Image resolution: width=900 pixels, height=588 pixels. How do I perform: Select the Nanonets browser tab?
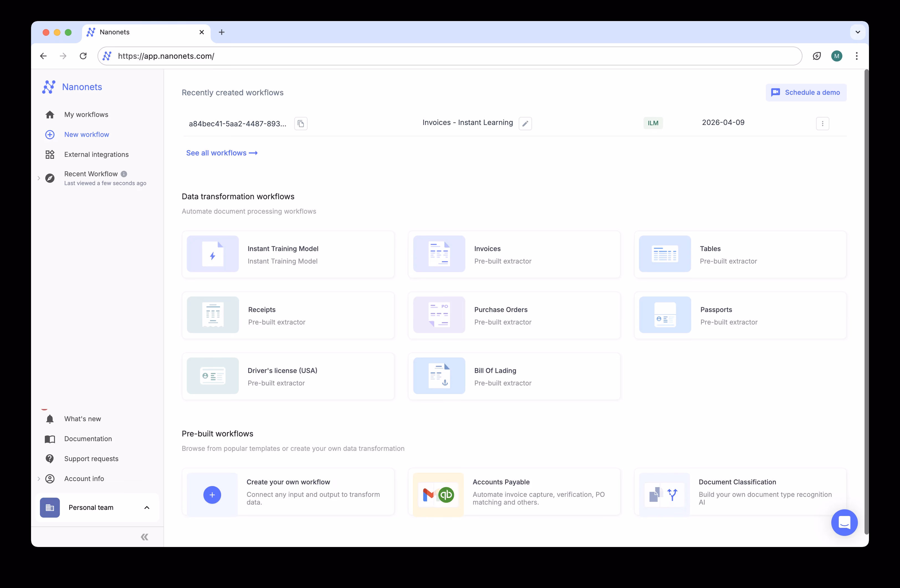coord(145,32)
